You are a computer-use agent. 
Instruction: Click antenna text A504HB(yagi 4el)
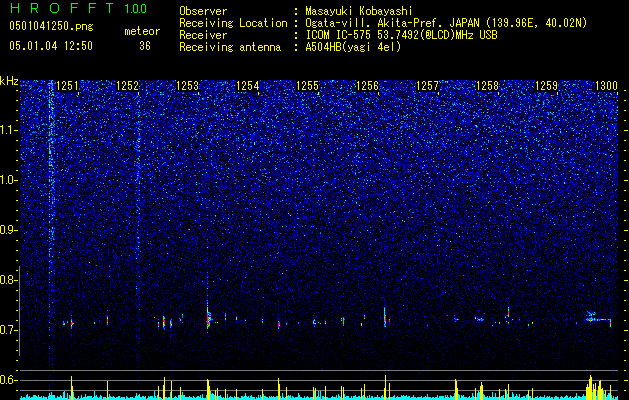353,47
